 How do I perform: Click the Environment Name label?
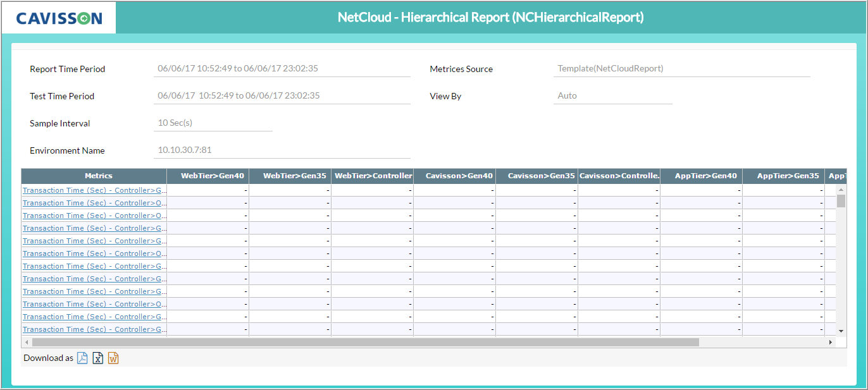(x=67, y=150)
